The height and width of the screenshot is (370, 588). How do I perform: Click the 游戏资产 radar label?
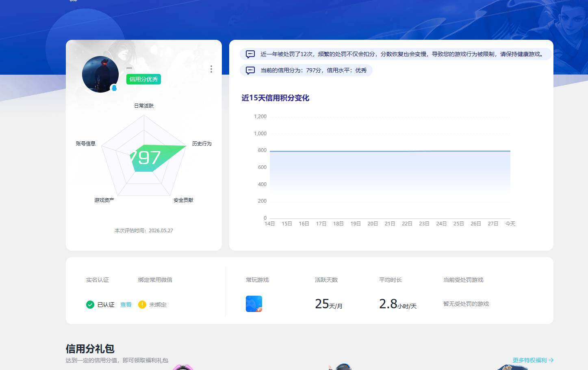point(104,200)
